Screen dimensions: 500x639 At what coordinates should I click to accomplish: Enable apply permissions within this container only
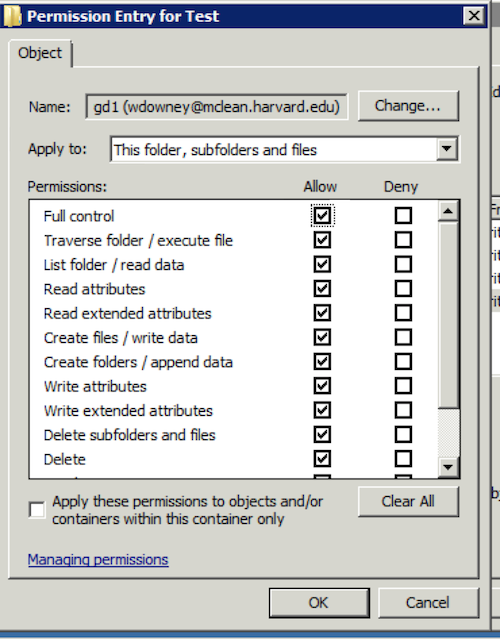coord(37,510)
